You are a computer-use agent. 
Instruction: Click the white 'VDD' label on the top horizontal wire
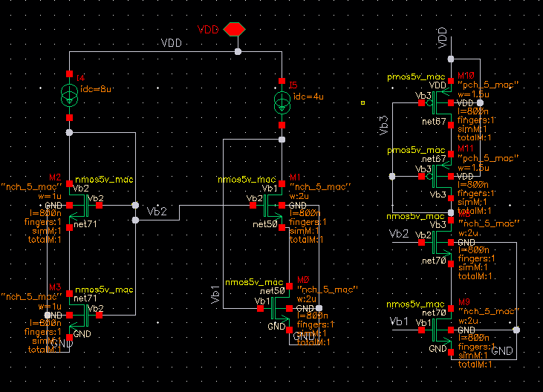point(172,43)
